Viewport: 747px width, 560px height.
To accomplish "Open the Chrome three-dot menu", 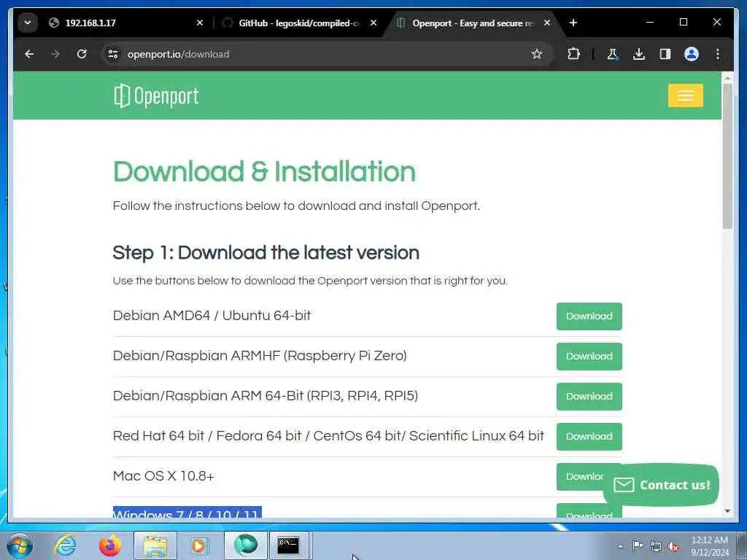I will click(718, 54).
